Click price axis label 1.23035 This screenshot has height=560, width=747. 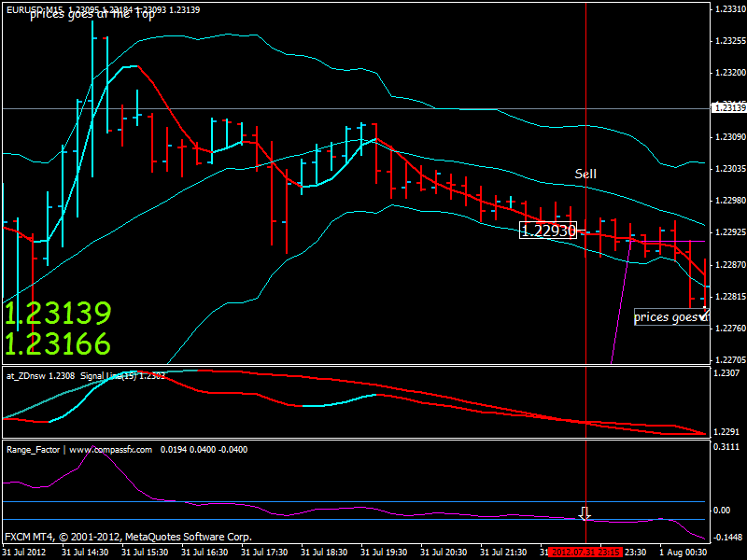coord(730,169)
